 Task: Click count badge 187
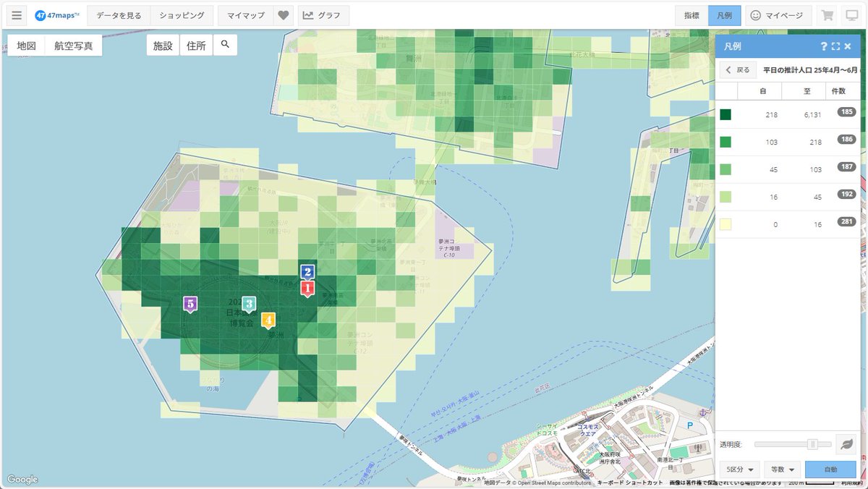coord(847,166)
